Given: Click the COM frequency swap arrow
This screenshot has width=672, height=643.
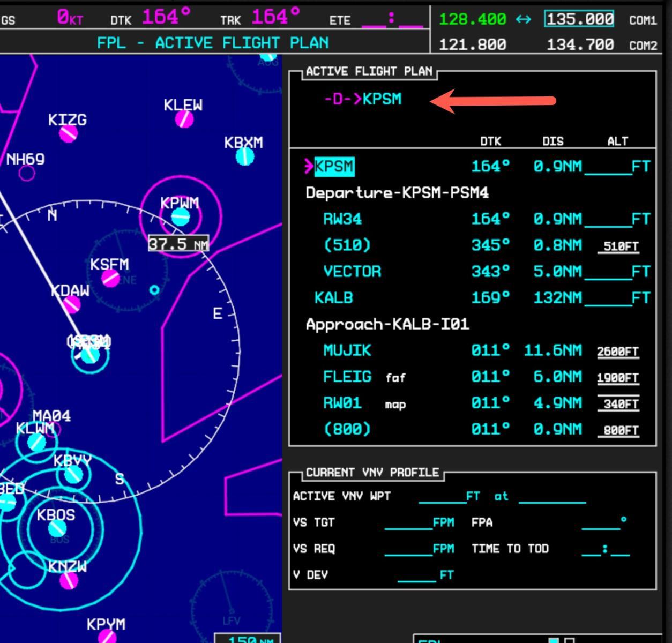Looking at the screenshot, I should coord(523,20).
